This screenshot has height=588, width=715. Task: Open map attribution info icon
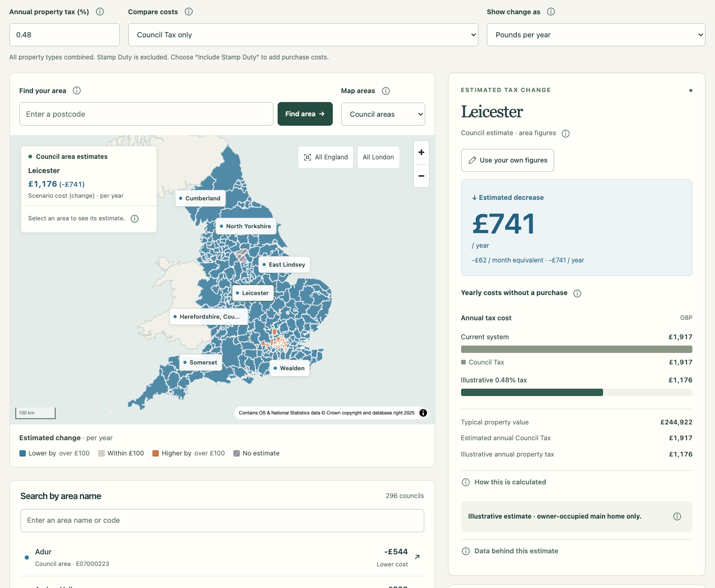click(423, 413)
